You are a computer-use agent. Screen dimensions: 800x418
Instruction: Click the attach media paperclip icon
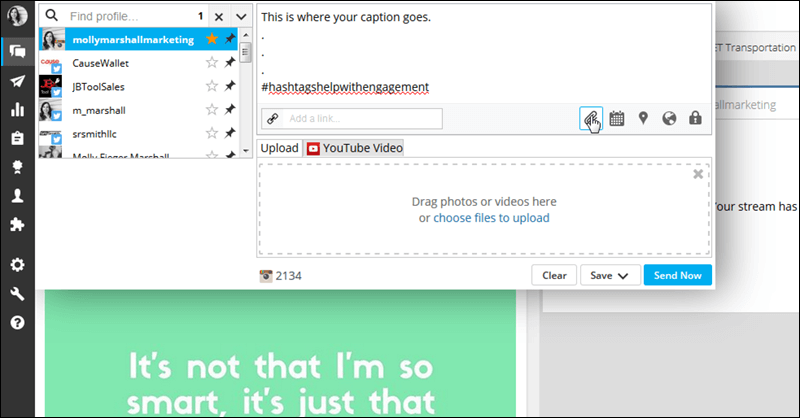(591, 118)
